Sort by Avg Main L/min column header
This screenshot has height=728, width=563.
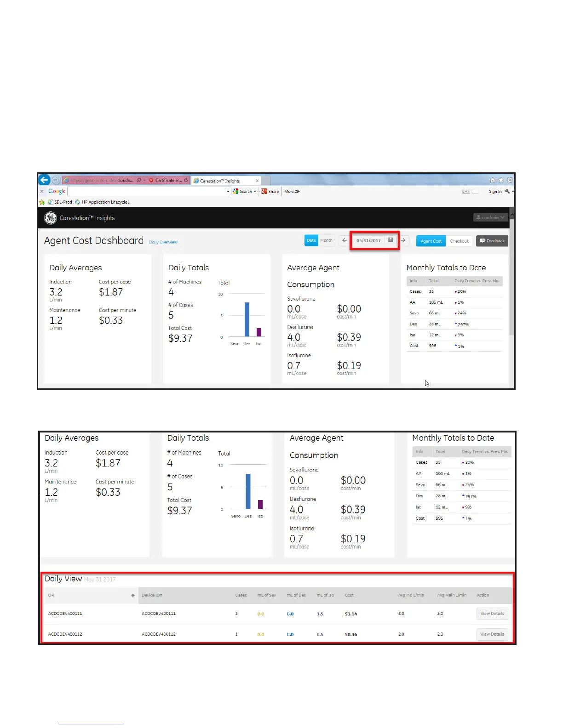(x=452, y=595)
